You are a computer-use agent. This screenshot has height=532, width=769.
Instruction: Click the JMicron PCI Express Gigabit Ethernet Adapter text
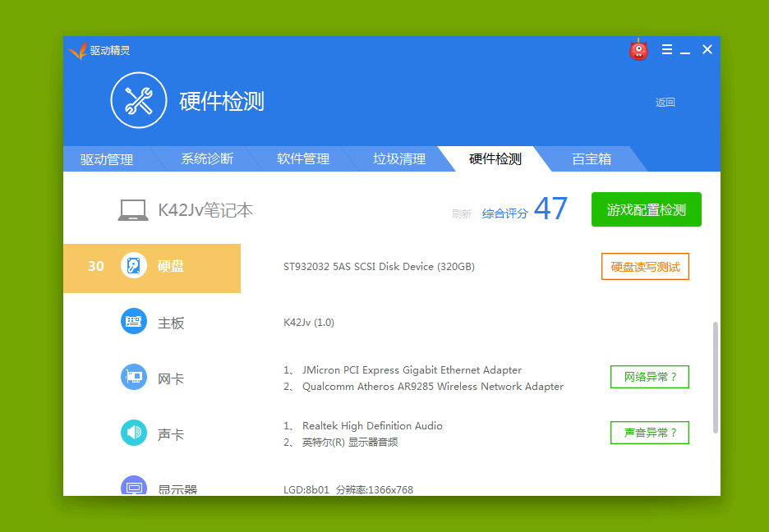coord(412,369)
